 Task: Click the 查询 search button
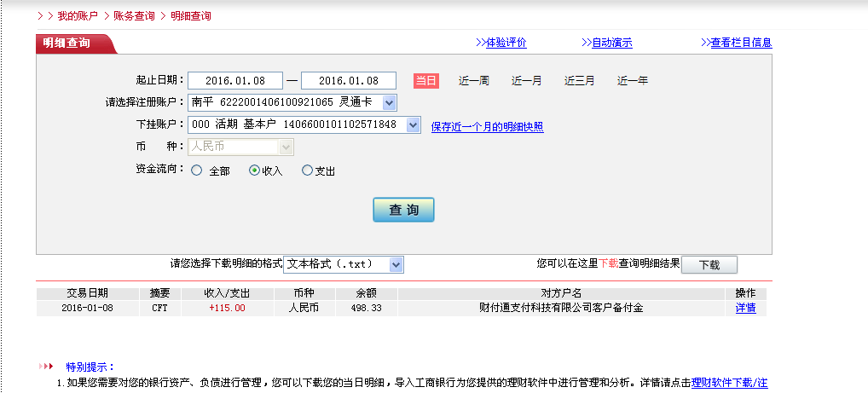pyautogui.click(x=403, y=210)
